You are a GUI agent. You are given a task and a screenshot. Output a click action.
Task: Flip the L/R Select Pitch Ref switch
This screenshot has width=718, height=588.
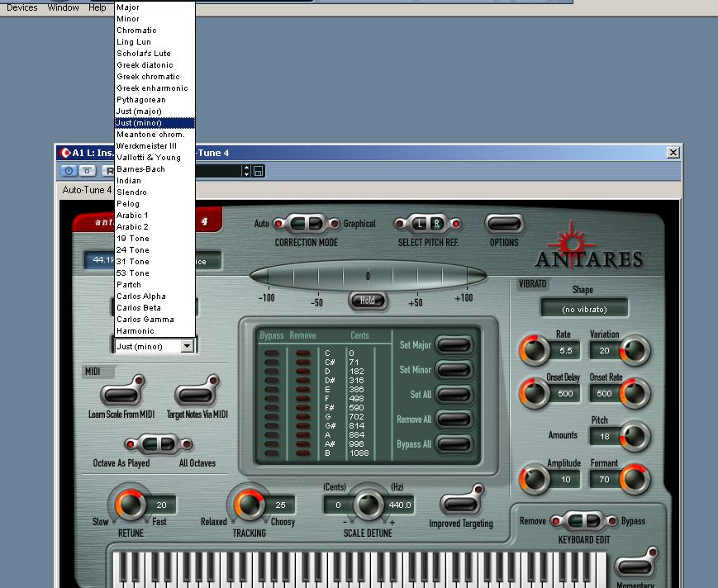click(x=428, y=224)
